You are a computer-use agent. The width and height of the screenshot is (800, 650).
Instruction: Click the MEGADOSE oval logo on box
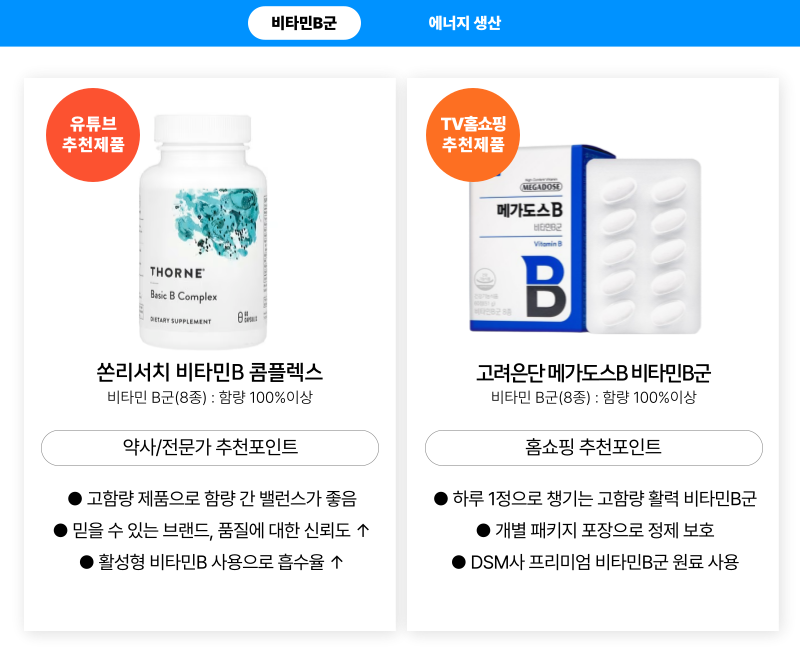(541, 187)
